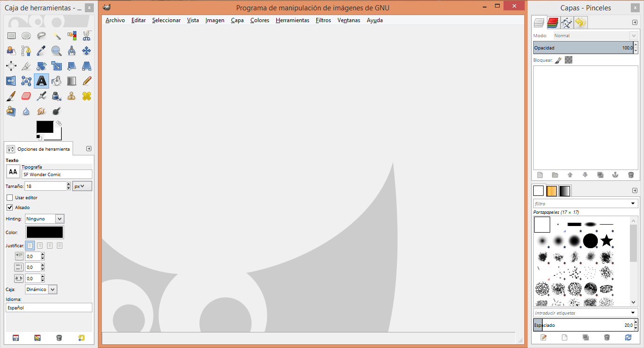Enable the Usar editor option
644x348 pixels.
pos(10,197)
